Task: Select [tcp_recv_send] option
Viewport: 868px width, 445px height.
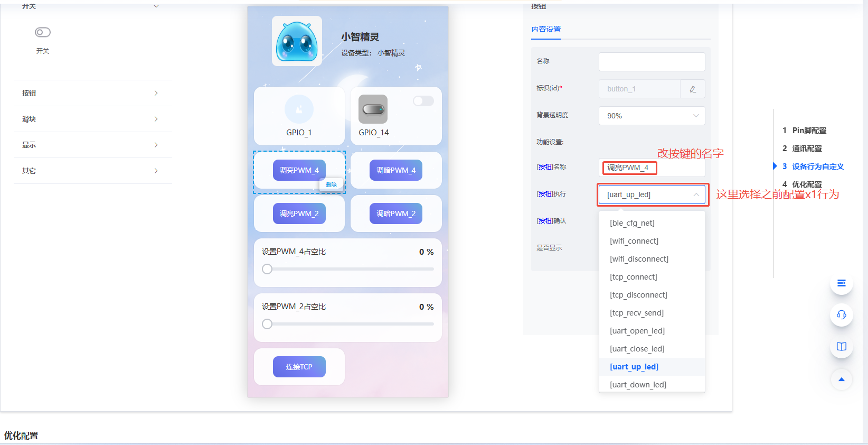Action: [x=652, y=313]
